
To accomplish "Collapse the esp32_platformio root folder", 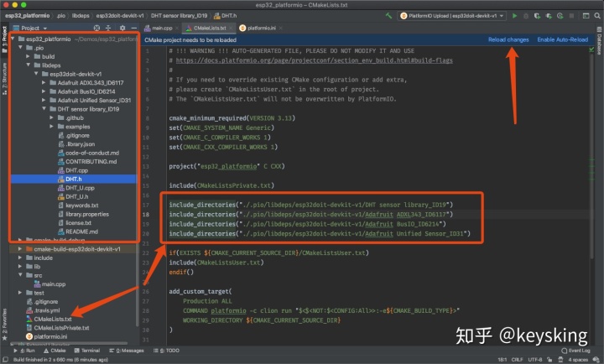I will [x=13, y=39].
